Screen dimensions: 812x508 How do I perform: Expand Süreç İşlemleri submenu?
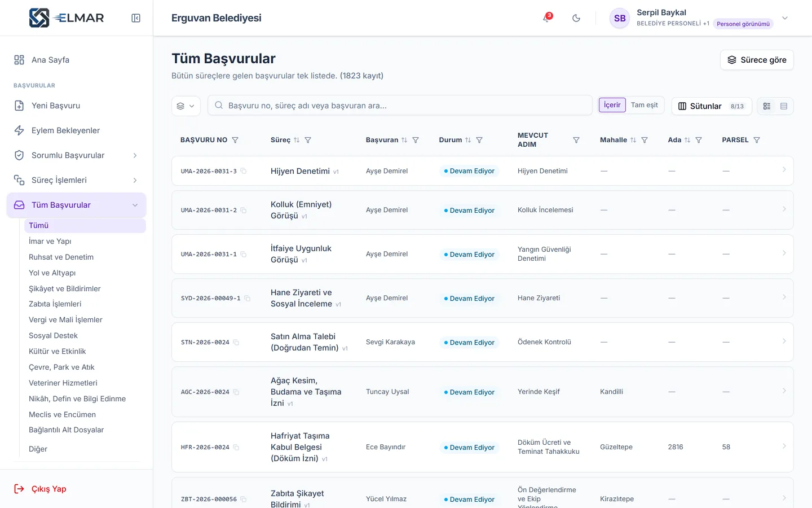(77, 180)
